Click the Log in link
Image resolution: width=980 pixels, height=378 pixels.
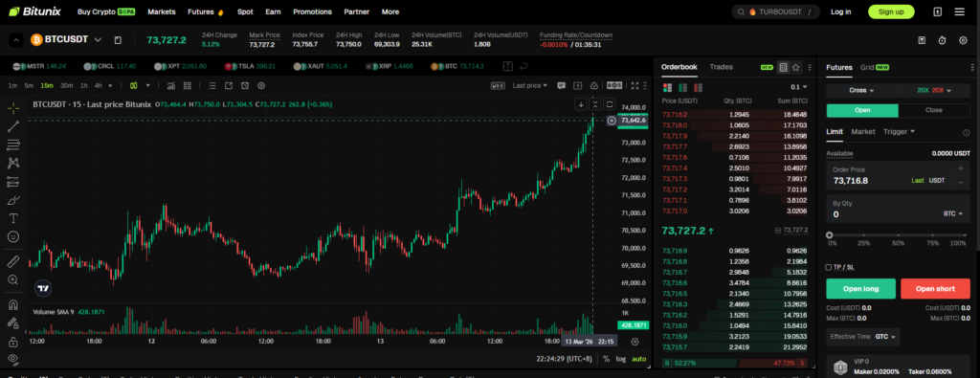[x=840, y=11]
